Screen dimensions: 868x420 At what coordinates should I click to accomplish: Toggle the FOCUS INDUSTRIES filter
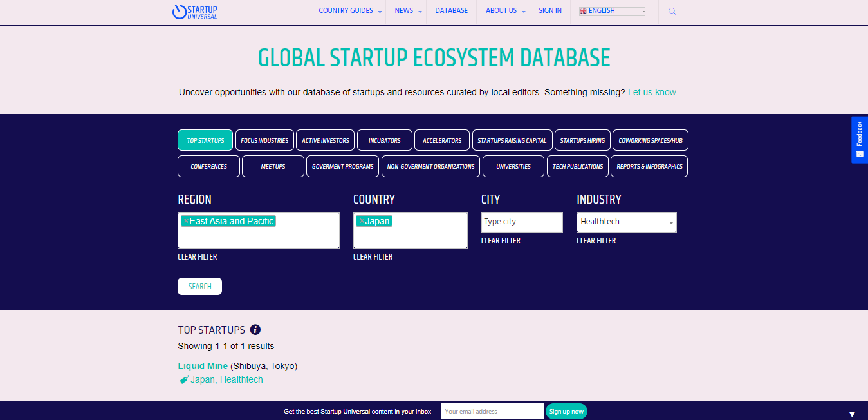point(264,140)
